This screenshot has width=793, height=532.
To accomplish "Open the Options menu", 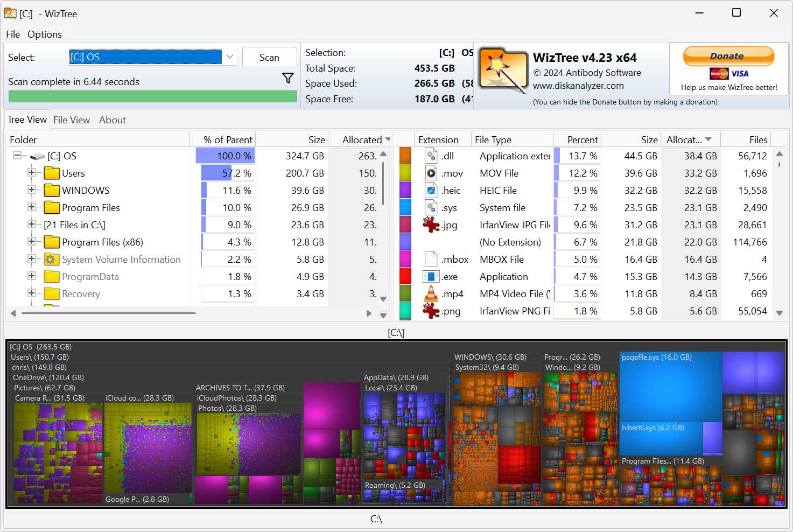I will (44, 34).
